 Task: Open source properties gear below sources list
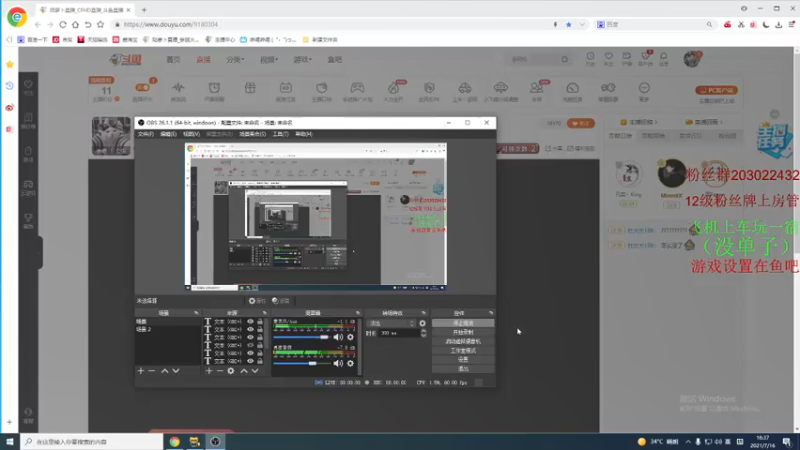pos(231,371)
